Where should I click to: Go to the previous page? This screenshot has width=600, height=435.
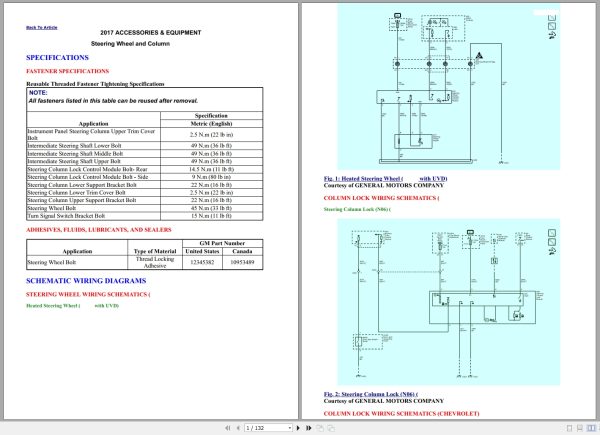[238, 428]
